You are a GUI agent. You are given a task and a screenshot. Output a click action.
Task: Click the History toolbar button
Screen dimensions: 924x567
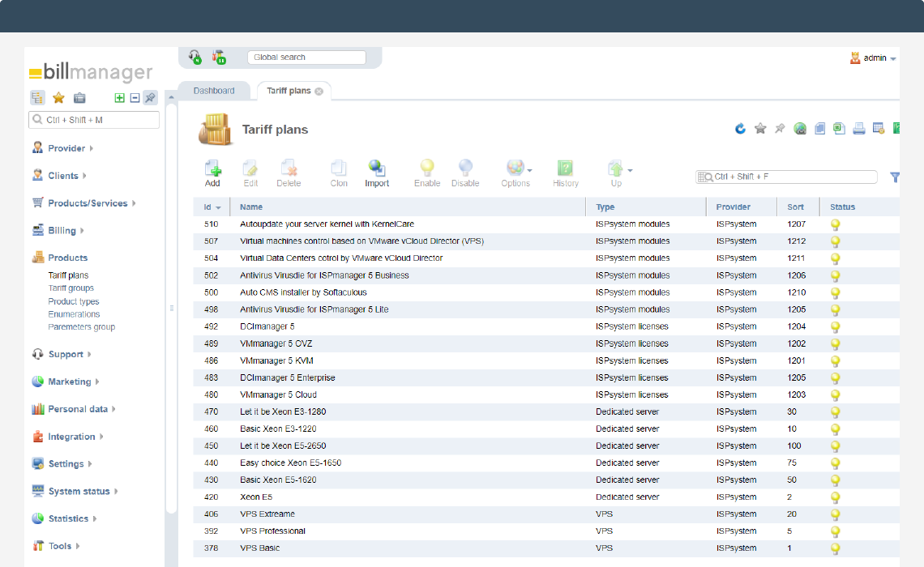(566, 173)
